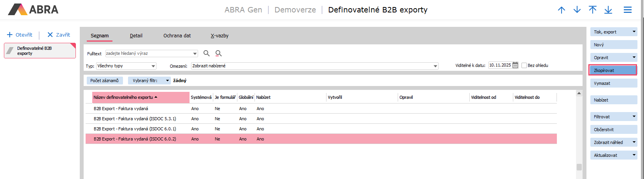Expand the Vybraný filtr dropdown
644x179 pixels.
tap(168, 81)
